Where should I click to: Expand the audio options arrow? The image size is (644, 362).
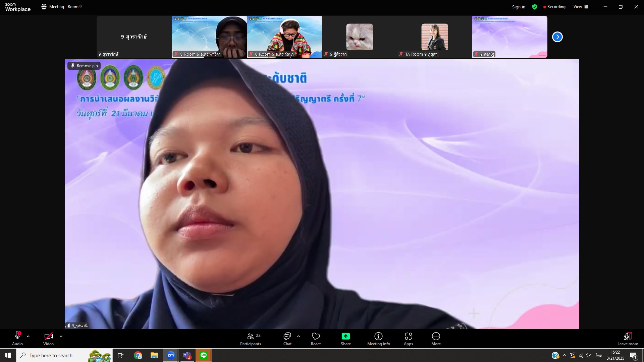28,336
